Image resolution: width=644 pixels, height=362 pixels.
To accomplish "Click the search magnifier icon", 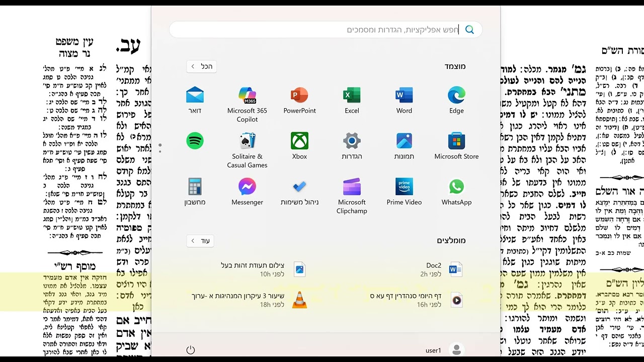I will point(469,30).
